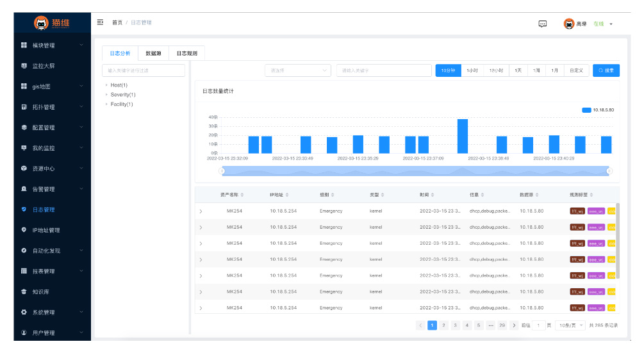This screenshot has width=644, height=351.
Task: Click the 监控大屏 monitor icon
Action: click(24, 66)
